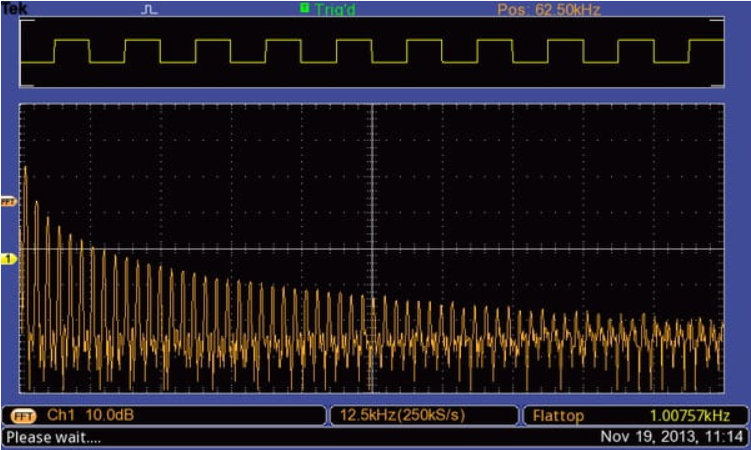
Task: Click the Pos: 62.50kHz readout
Action: [x=548, y=9]
